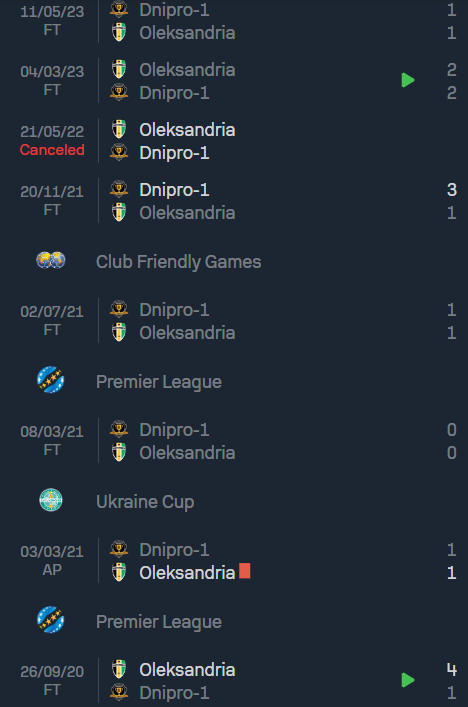Viewport: 468px width, 707px height.
Task: Click Oleksandria crest in 03/03/21 cup match
Action: [119, 572]
